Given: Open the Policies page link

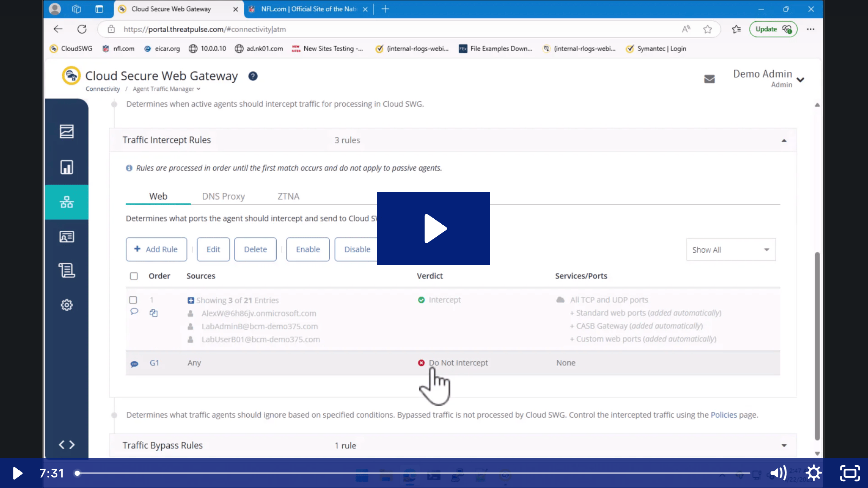Looking at the screenshot, I should pos(724,415).
